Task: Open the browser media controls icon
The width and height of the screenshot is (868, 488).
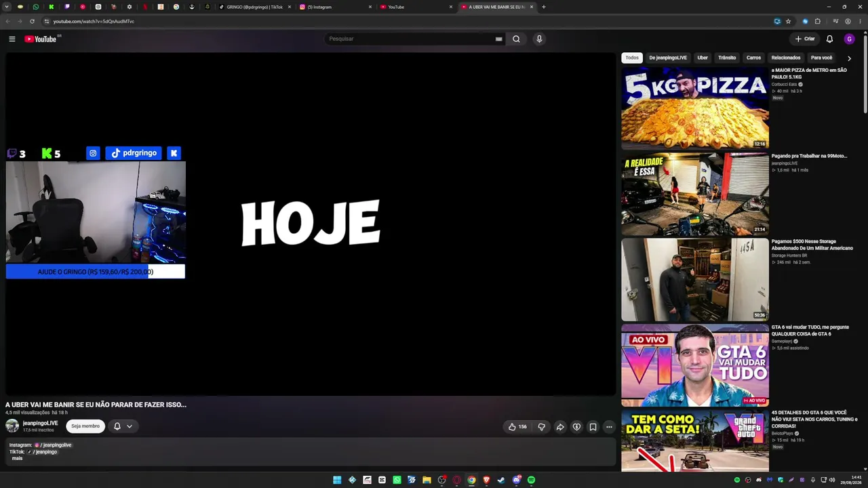Action: (835, 21)
